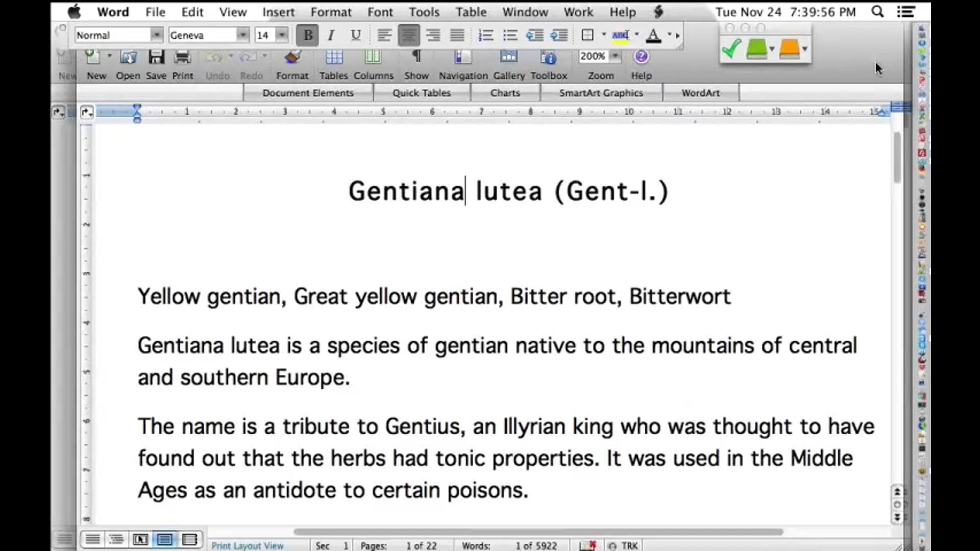This screenshot has width=980, height=551.
Task: Open Spotlight search in menu bar
Action: pyautogui.click(x=877, y=12)
